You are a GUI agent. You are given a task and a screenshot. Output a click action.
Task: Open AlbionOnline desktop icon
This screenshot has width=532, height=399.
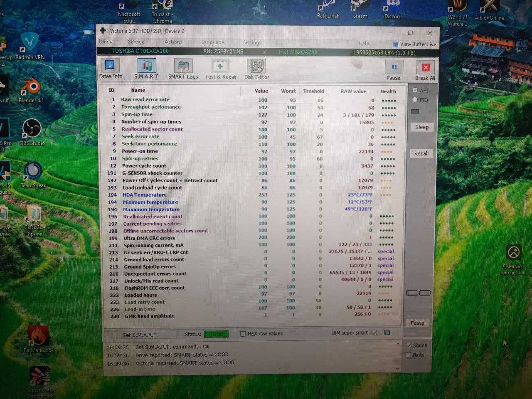pyautogui.click(x=490, y=11)
